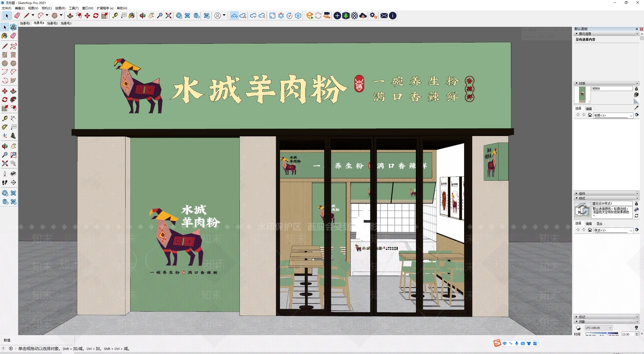Click the material library home icon

(590, 115)
